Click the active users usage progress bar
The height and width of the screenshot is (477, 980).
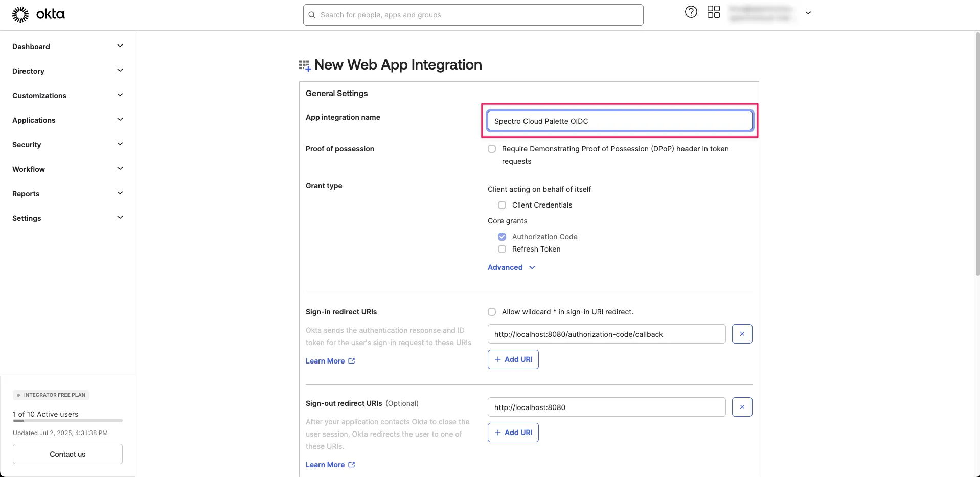pyautogui.click(x=67, y=421)
